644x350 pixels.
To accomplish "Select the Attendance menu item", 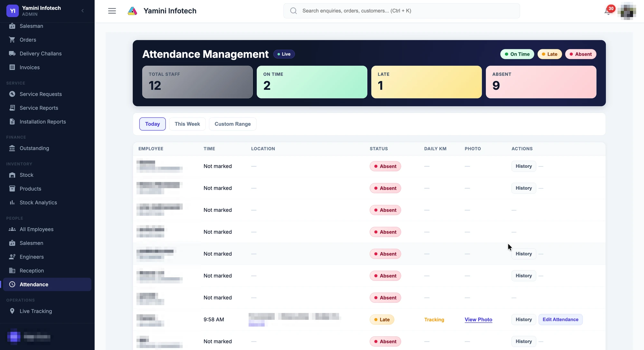I will 47,284.
